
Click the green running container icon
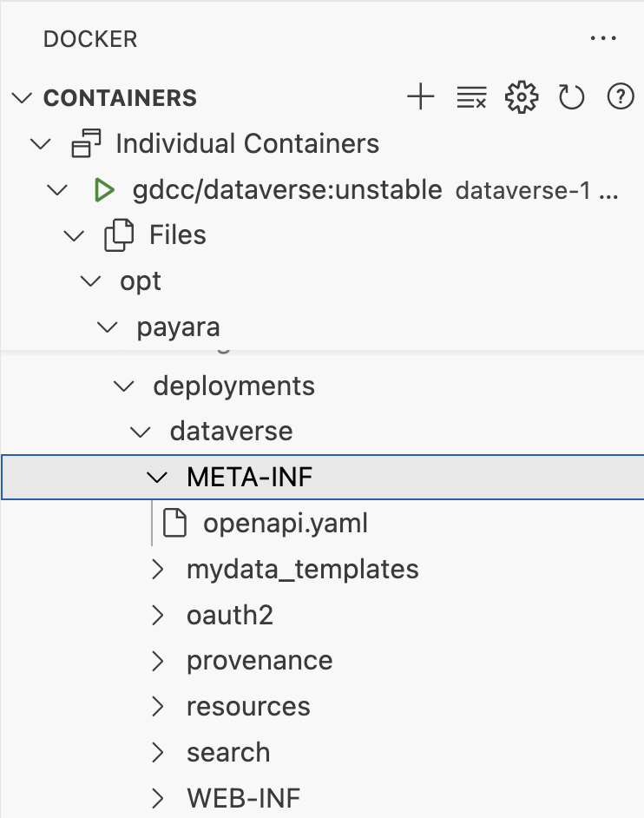pyautogui.click(x=105, y=189)
